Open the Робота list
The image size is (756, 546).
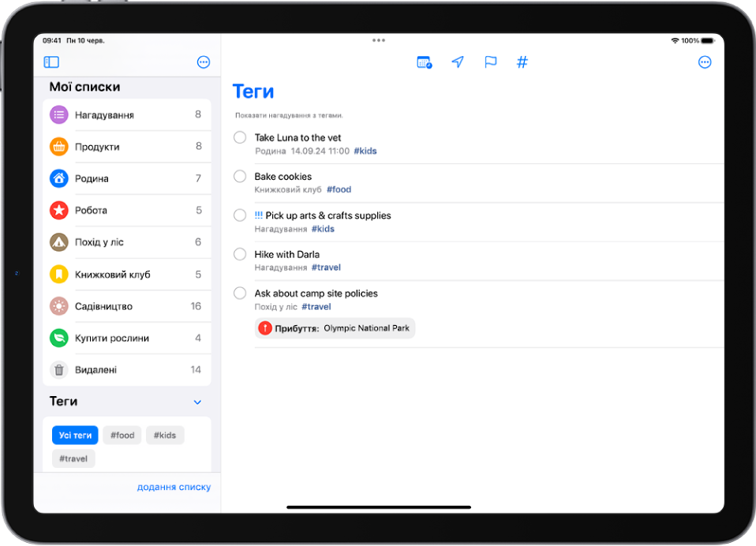[127, 210]
